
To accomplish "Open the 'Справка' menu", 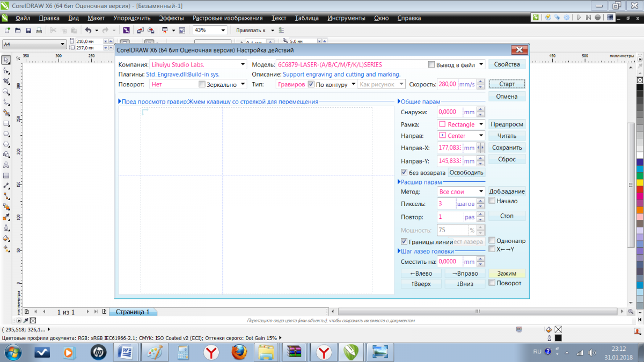I will 409,18.
